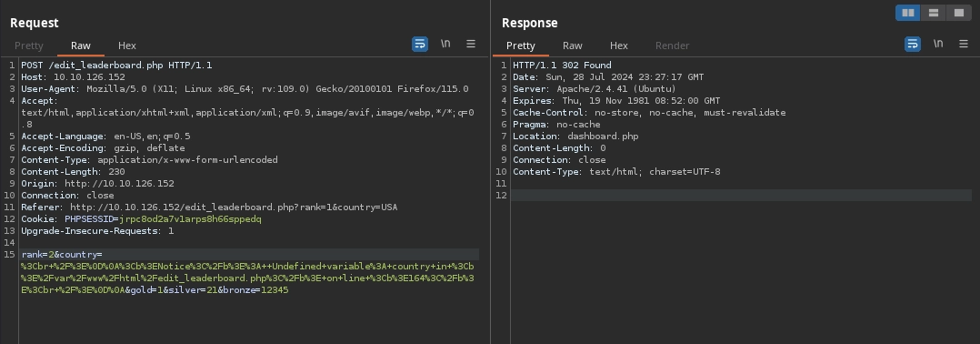The width and height of the screenshot is (980, 344).
Task: Click the POST /edit_leaderboard.php request line
Action: click(117, 65)
